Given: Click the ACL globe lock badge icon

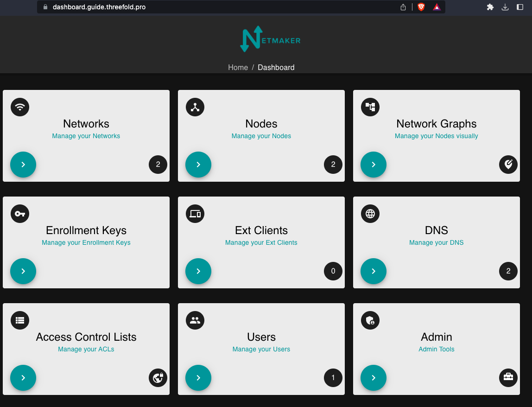Looking at the screenshot, I should point(158,378).
